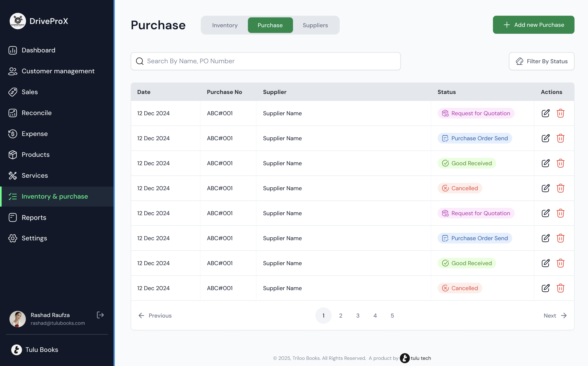Image resolution: width=588 pixels, height=366 pixels.
Task: Click the Expense dollar icon
Action: tap(13, 134)
